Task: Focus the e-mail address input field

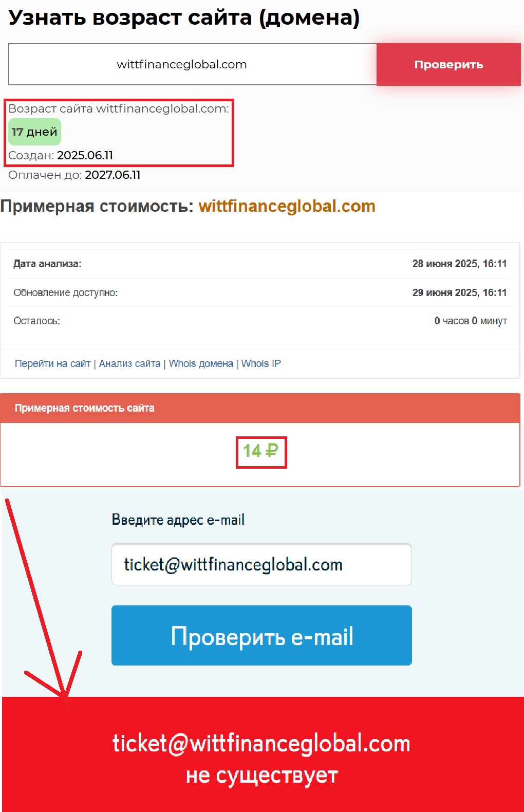Action: [x=261, y=564]
